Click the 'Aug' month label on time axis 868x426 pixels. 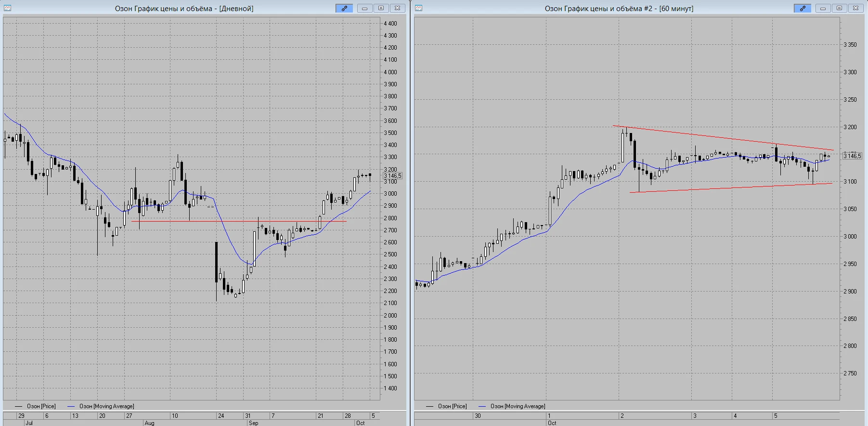click(x=149, y=423)
